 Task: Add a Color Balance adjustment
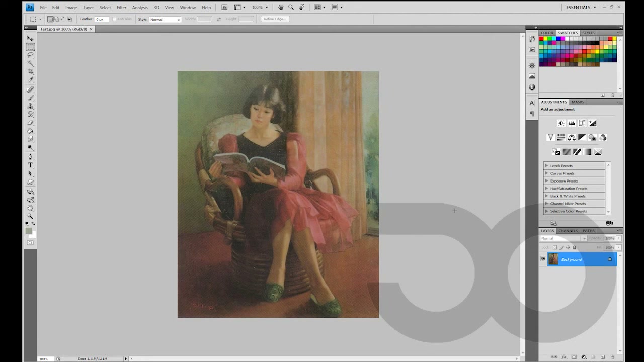click(x=572, y=137)
